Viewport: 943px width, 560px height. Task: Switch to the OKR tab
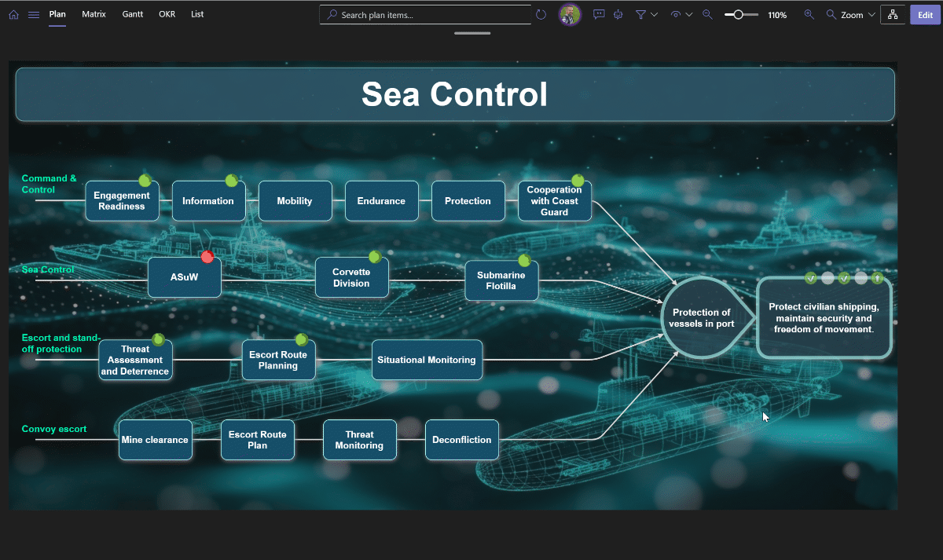(x=167, y=14)
